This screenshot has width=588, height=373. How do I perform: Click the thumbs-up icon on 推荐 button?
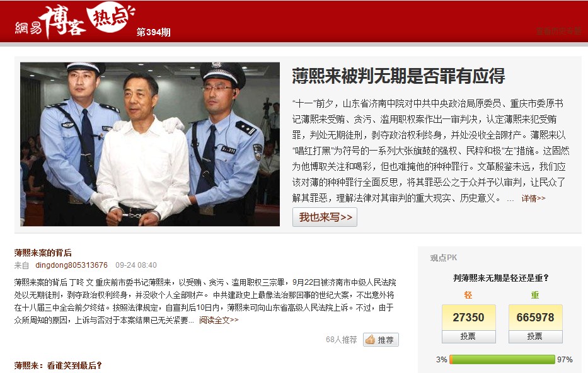coord(370,340)
